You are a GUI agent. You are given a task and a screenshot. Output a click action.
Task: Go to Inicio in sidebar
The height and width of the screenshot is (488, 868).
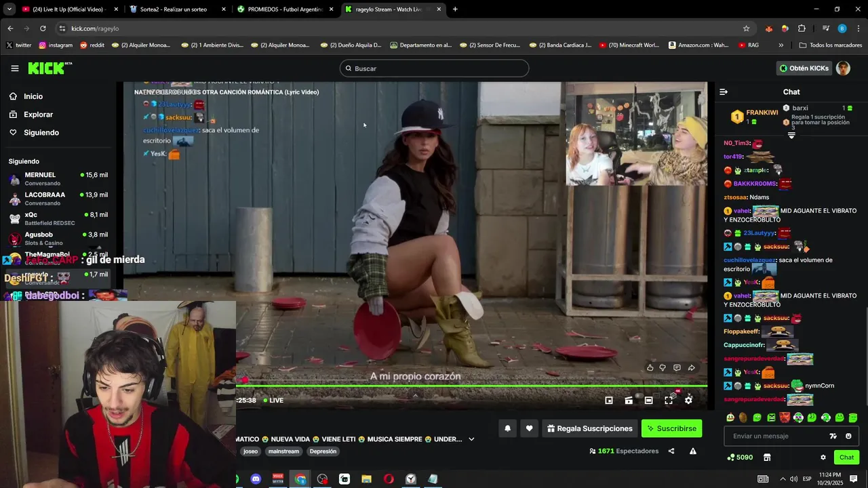(x=33, y=96)
